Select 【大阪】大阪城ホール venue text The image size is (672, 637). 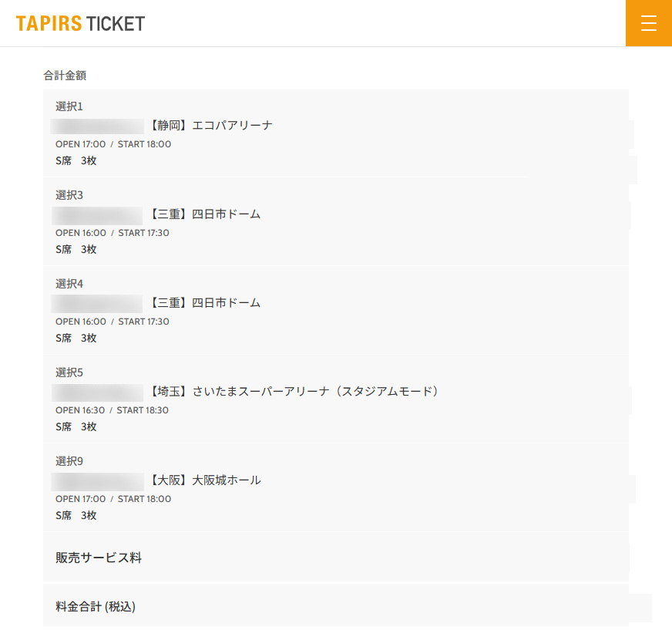click(205, 480)
